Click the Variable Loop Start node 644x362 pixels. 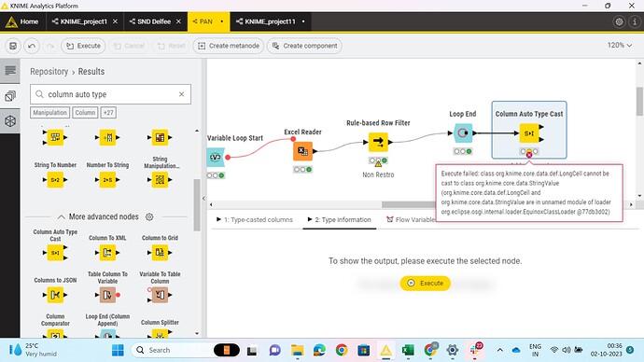(x=216, y=157)
